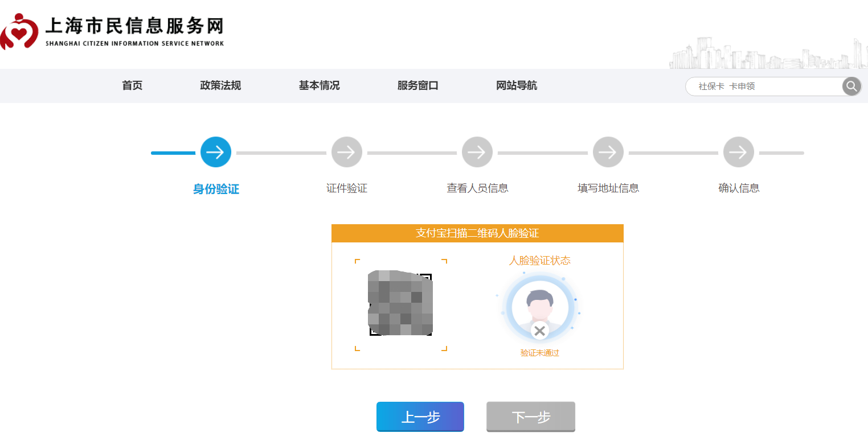This screenshot has width=868, height=445.
Task: Click the 下一步 button
Action: point(531,417)
